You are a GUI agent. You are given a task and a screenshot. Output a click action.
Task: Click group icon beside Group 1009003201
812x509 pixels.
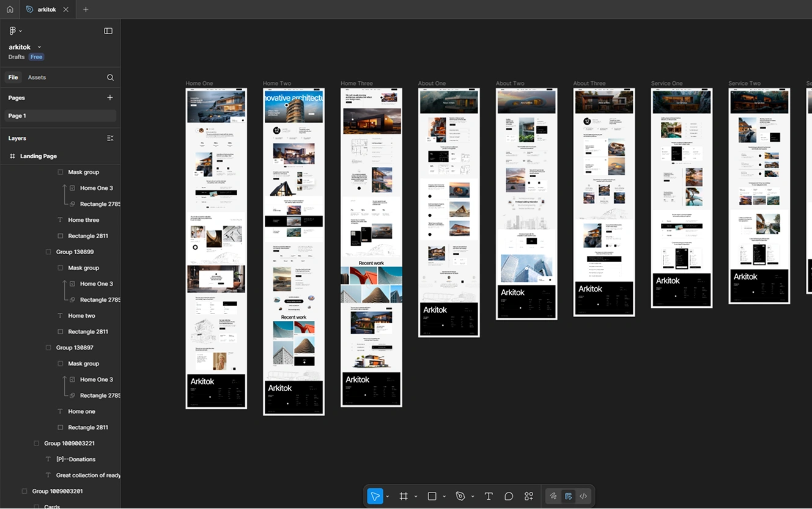tap(24, 491)
